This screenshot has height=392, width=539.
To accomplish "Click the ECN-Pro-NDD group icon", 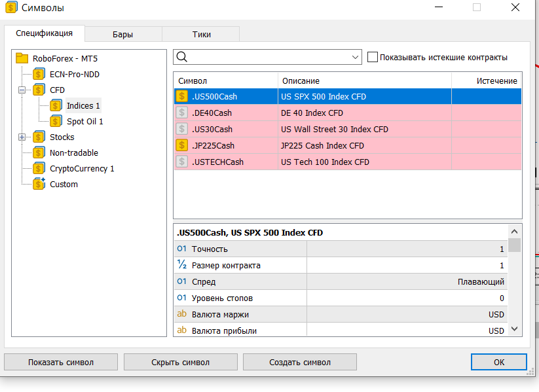I will point(39,74).
